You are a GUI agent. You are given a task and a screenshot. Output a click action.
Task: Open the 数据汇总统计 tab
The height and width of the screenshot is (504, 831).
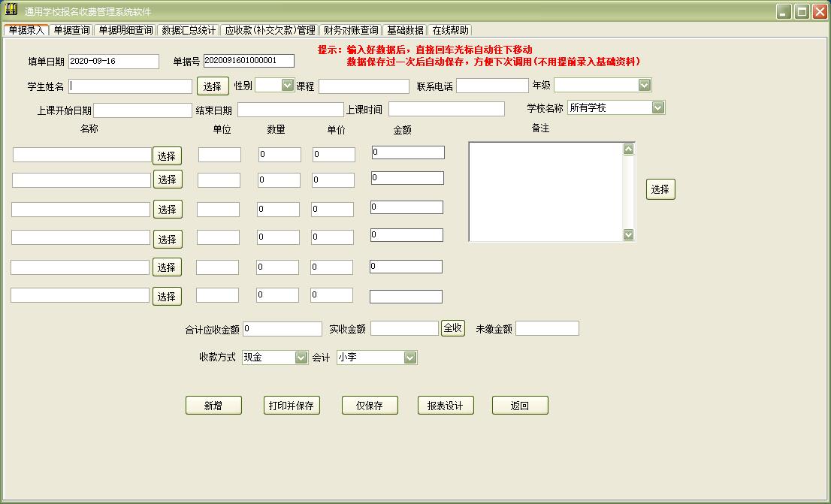pos(189,30)
